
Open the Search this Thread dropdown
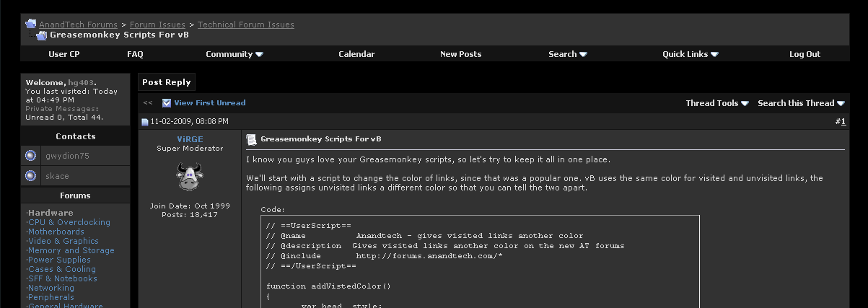point(801,103)
